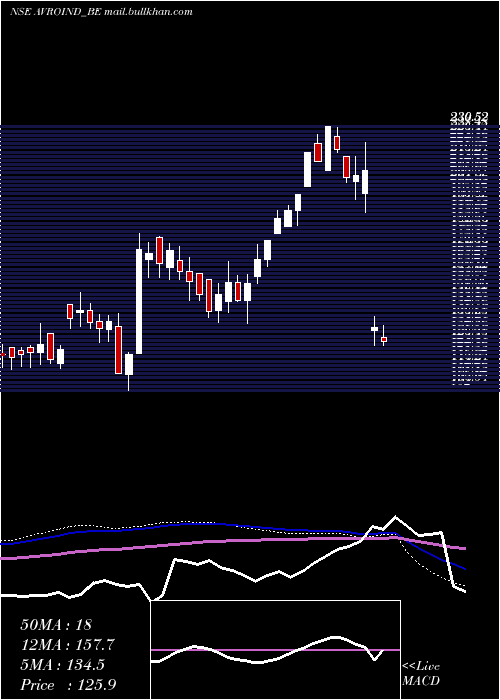The image size is (500, 700).
Task: Click the MACD inset chart panel
Action: tap(275, 650)
